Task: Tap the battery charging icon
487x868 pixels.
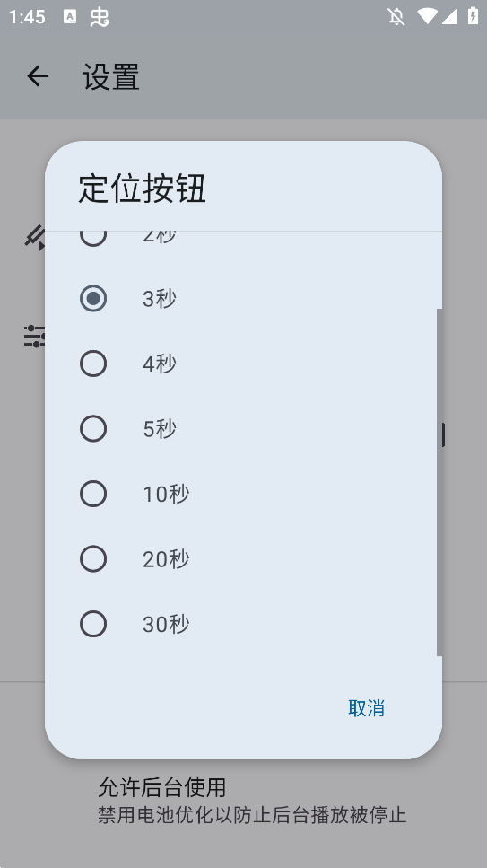Action: click(x=473, y=16)
